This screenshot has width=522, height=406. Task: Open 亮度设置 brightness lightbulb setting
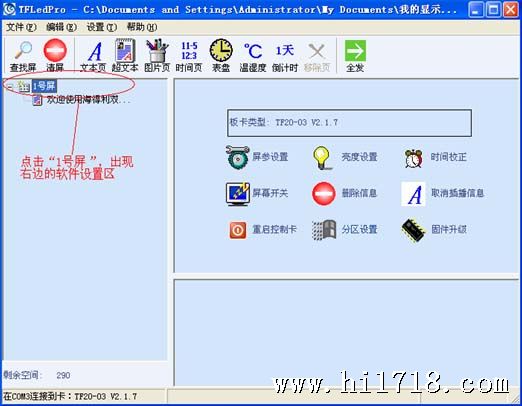(x=345, y=157)
